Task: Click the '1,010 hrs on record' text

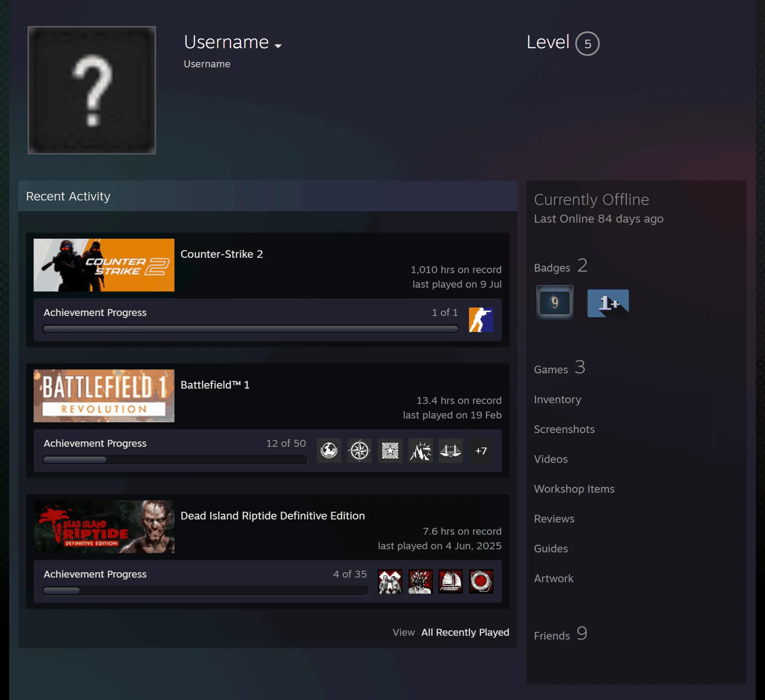Action: 456,270
